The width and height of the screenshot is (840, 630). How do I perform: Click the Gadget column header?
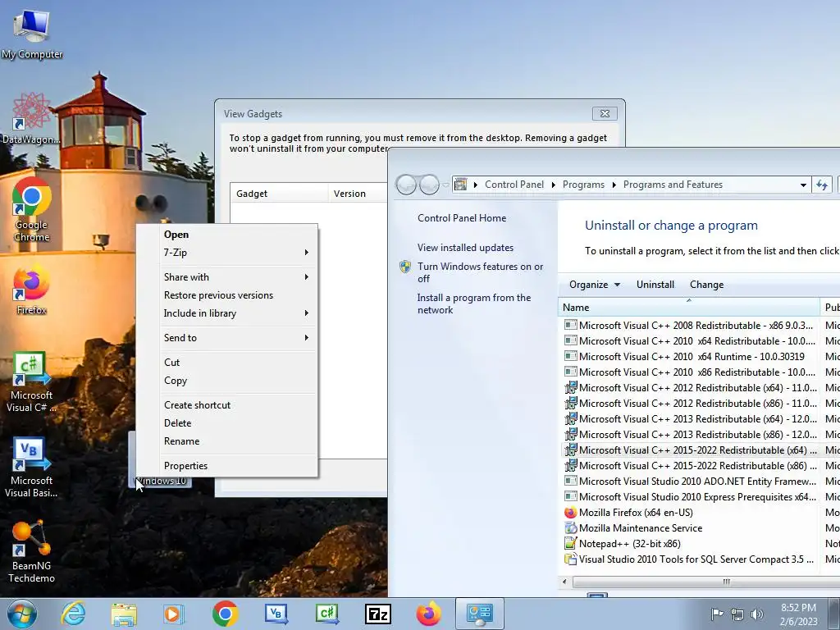pyautogui.click(x=279, y=194)
